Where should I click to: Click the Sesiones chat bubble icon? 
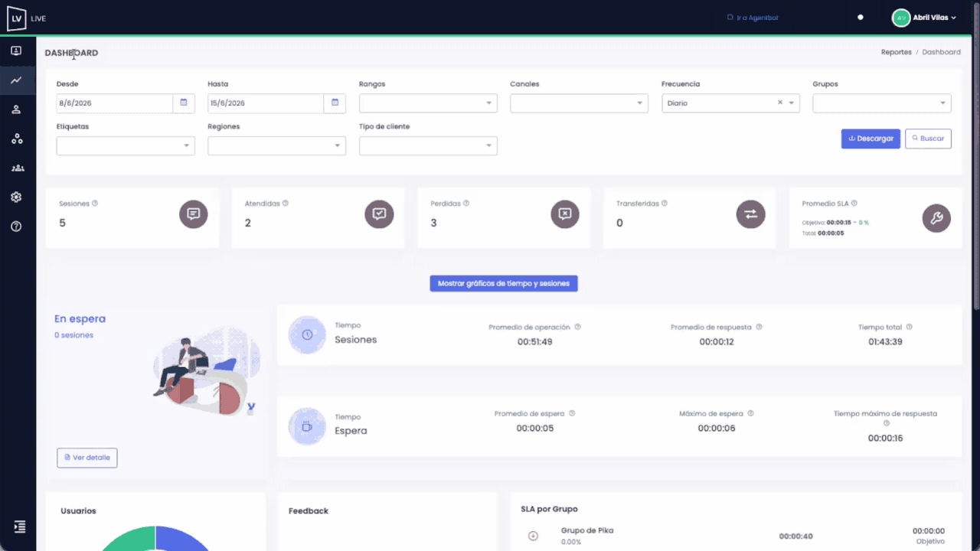click(194, 214)
